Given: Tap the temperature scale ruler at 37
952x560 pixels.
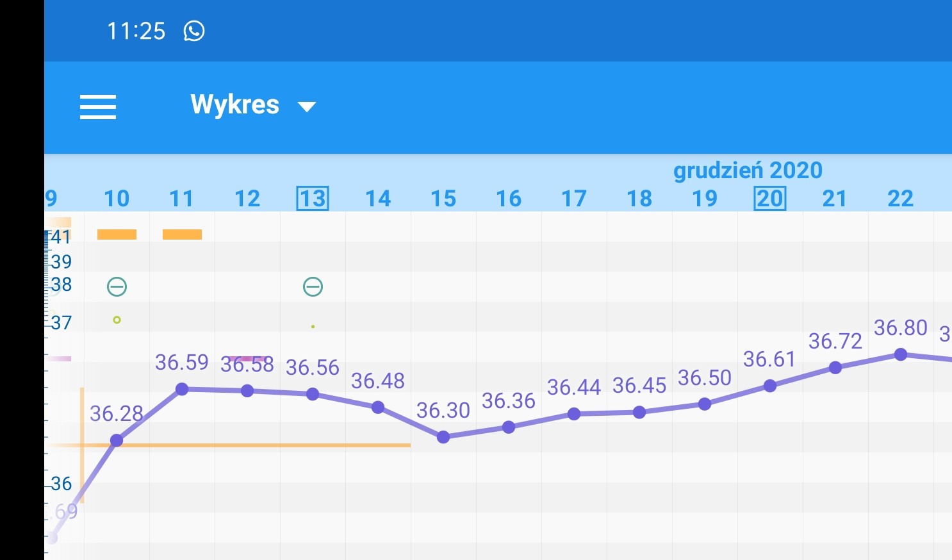Looking at the screenshot, I should click(59, 323).
